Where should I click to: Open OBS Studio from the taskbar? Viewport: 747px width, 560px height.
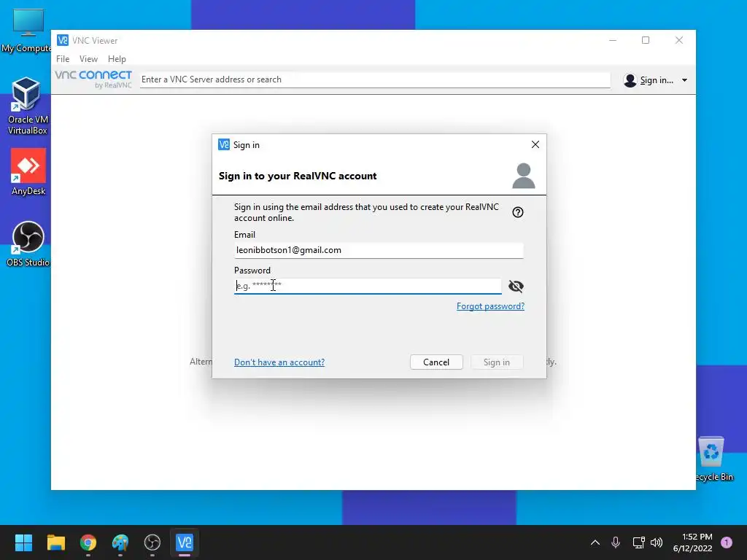coord(152,542)
